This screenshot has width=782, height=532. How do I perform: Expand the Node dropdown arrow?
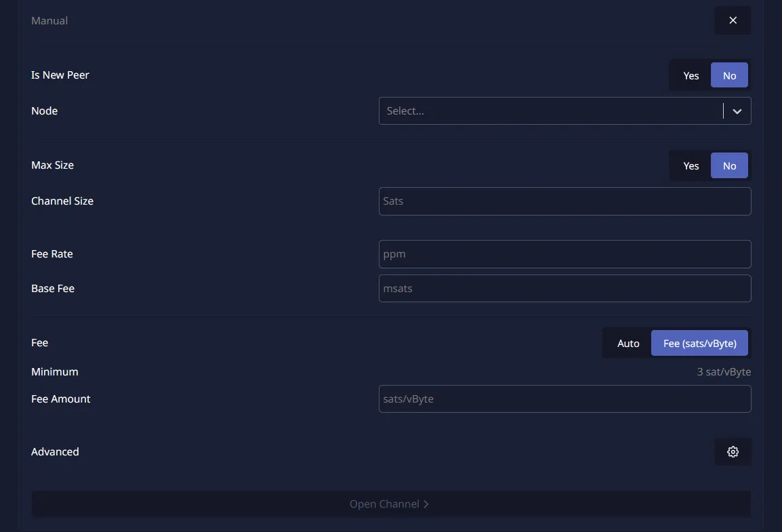tap(737, 111)
